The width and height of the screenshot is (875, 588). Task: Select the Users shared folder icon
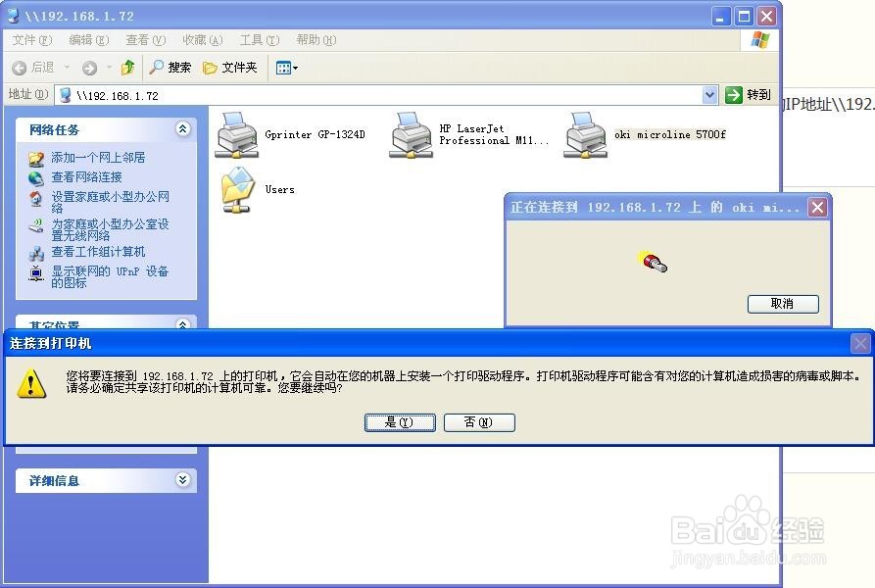coord(238,190)
